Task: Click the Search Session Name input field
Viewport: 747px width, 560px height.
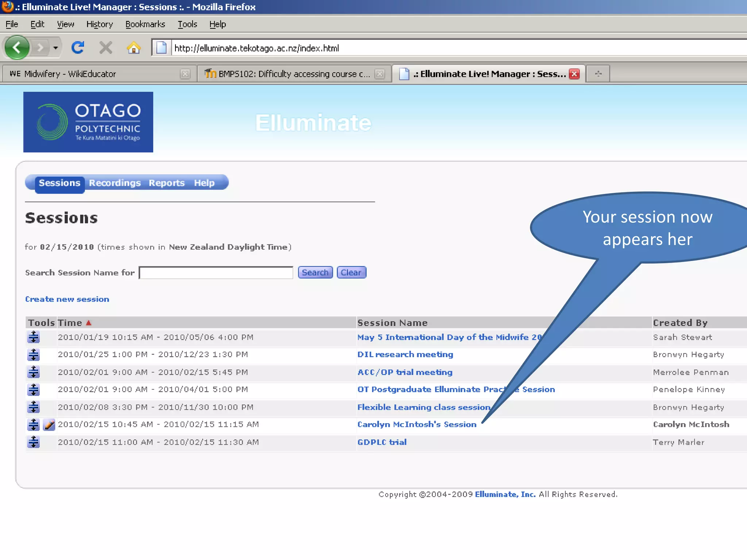Action: tap(216, 273)
